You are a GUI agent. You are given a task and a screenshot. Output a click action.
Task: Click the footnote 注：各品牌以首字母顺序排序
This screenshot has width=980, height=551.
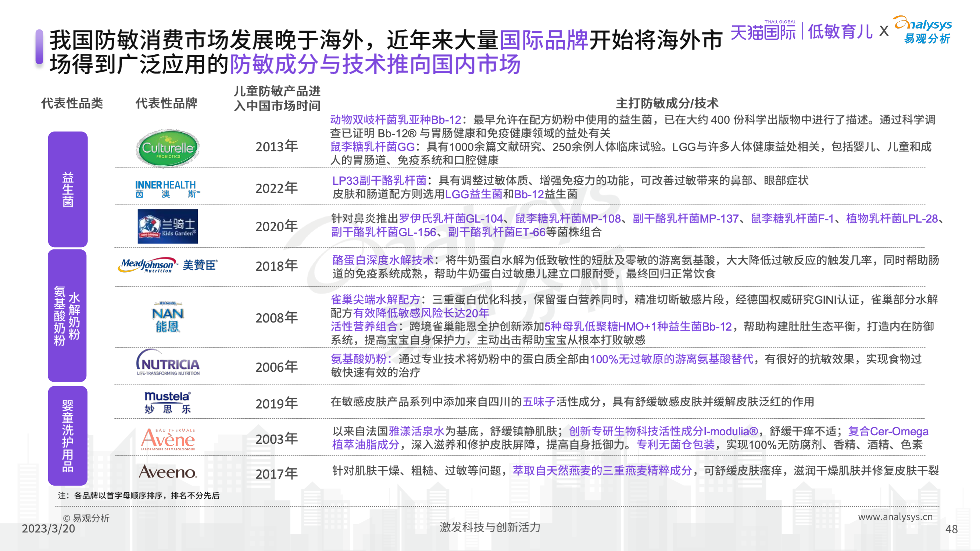tap(139, 496)
